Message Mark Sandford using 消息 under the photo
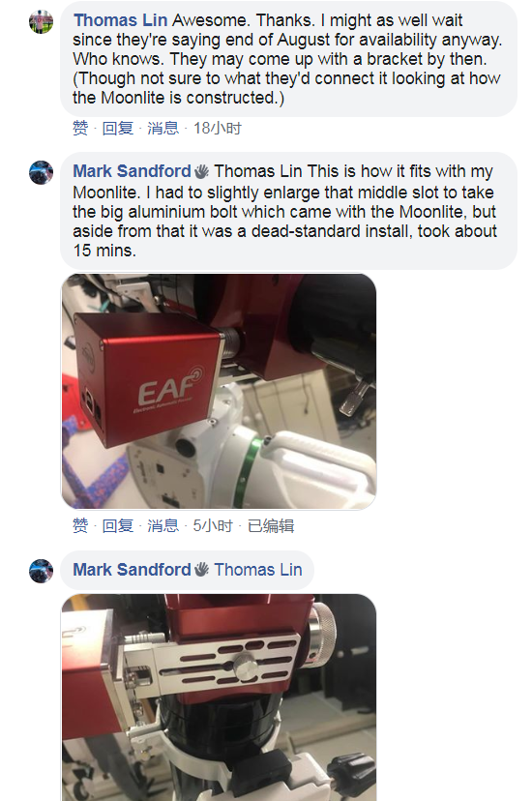The height and width of the screenshot is (801, 532). [x=163, y=525]
